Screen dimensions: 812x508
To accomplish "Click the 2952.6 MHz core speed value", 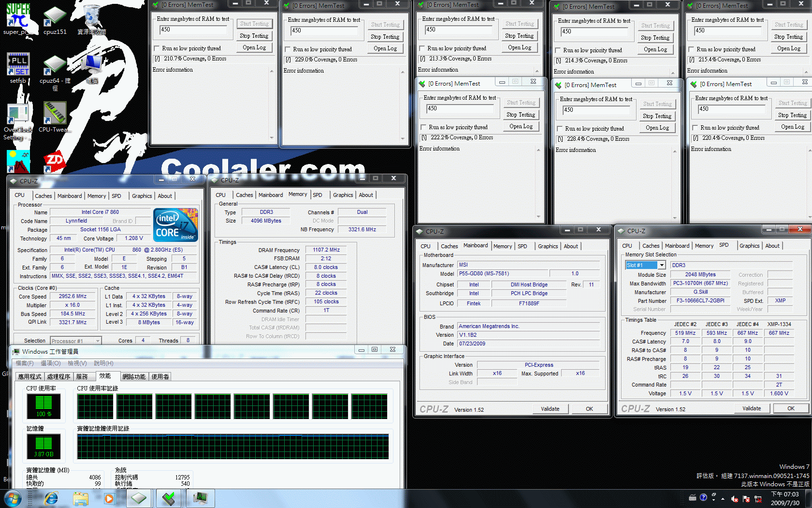I will click(x=72, y=296).
